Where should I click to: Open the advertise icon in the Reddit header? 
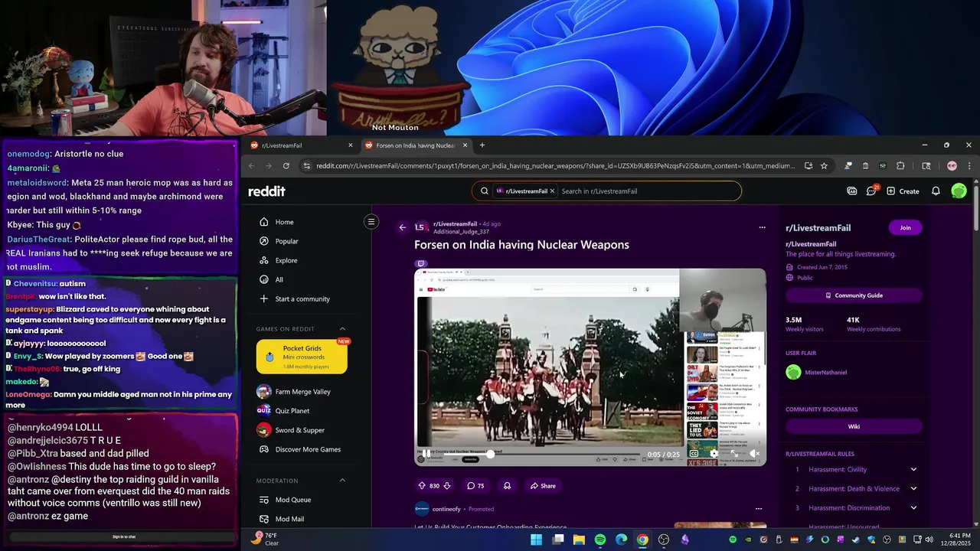click(x=852, y=191)
